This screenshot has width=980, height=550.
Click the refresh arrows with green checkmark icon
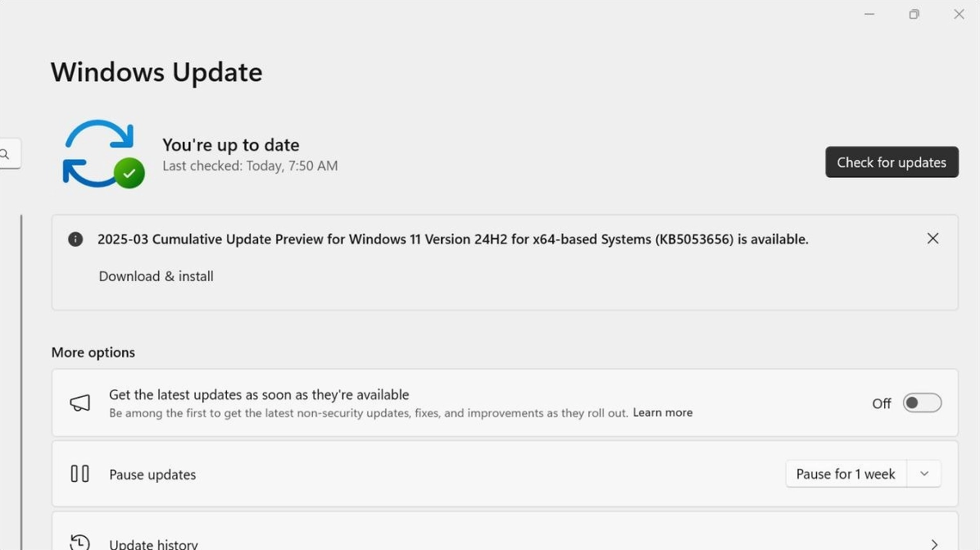click(x=102, y=153)
